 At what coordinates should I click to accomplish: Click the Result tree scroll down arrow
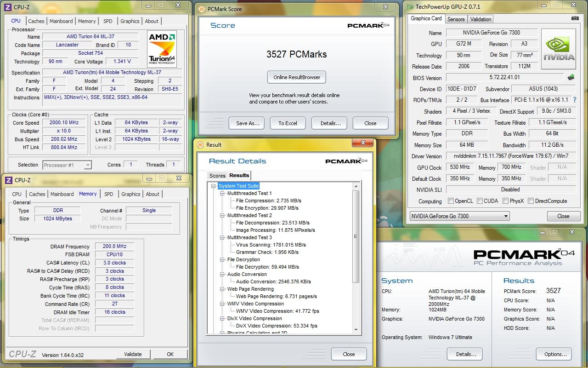356,329
